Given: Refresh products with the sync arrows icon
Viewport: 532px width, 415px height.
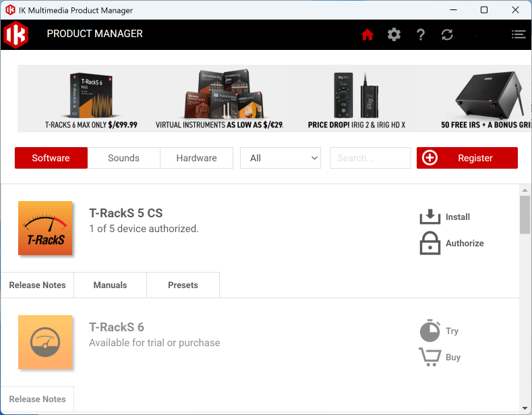Looking at the screenshot, I should point(447,34).
